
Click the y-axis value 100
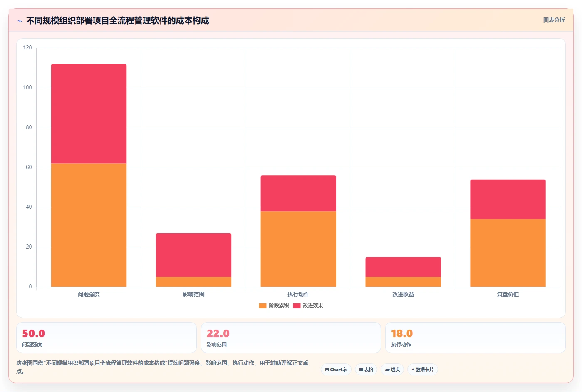(27, 88)
